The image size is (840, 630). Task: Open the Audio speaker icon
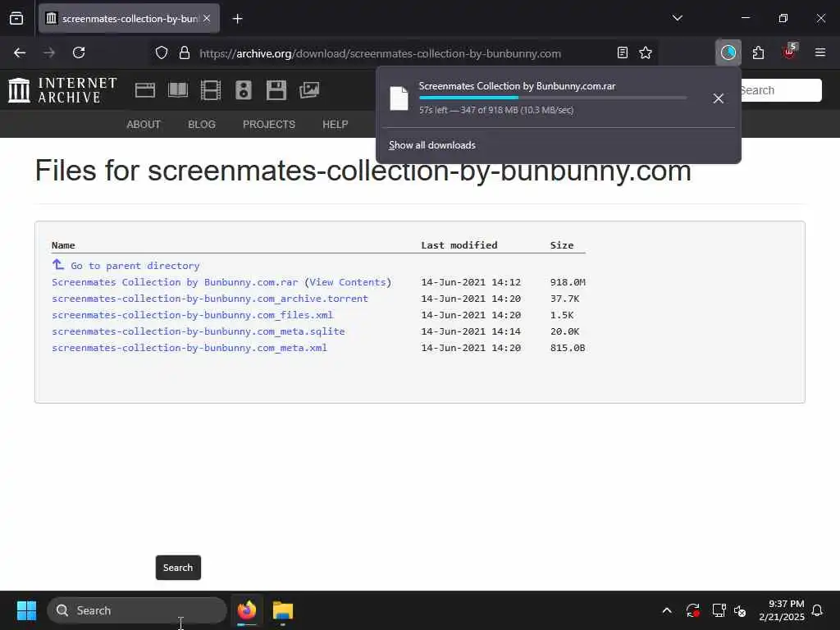(243, 90)
